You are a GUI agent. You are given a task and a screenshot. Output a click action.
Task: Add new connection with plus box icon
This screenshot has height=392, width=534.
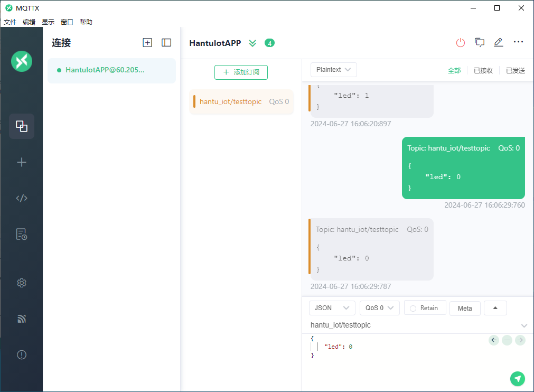147,43
